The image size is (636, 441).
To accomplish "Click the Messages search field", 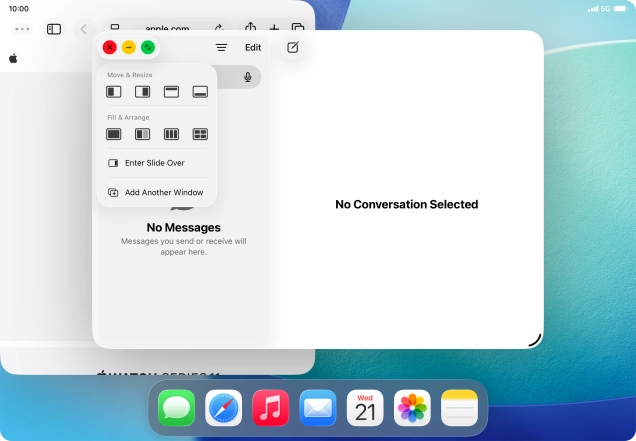I will pos(238,77).
